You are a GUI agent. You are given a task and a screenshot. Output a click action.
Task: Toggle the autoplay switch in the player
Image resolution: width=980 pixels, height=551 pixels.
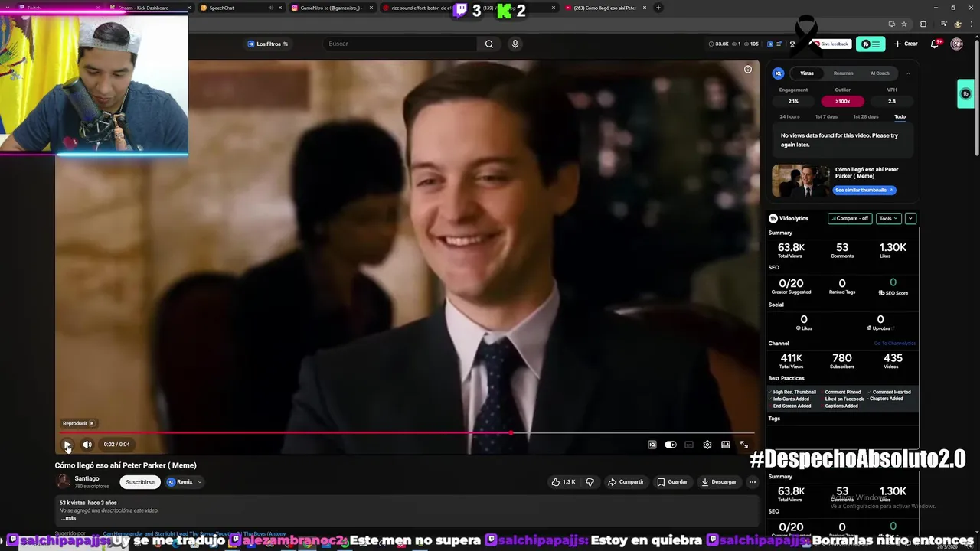671,445
